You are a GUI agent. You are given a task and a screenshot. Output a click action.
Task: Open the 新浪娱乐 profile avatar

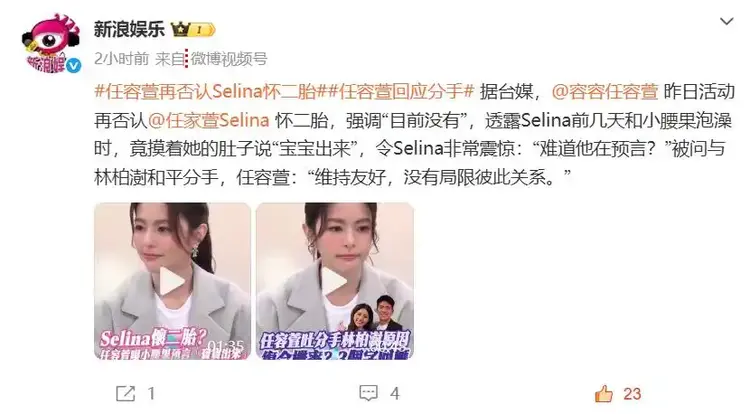tap(50, 44)
